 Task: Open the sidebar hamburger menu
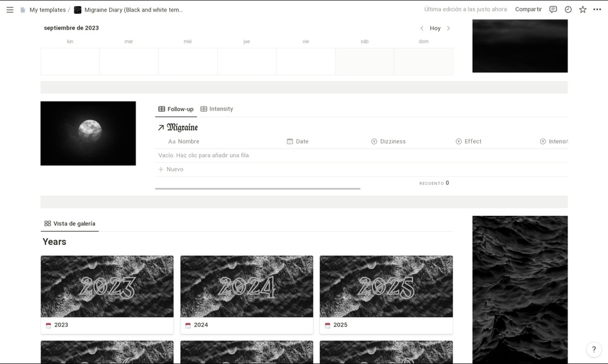click(10, 10)
